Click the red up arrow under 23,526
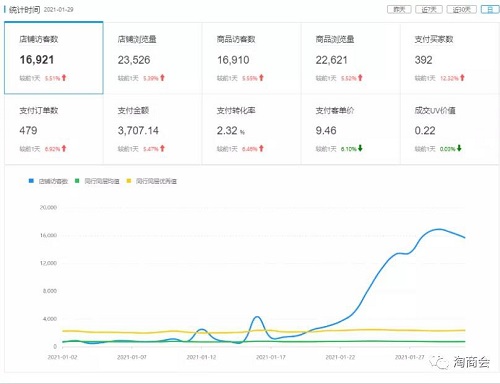Viewport: 500px width, 384px height. pyautogui.click(x=162, y=78)
